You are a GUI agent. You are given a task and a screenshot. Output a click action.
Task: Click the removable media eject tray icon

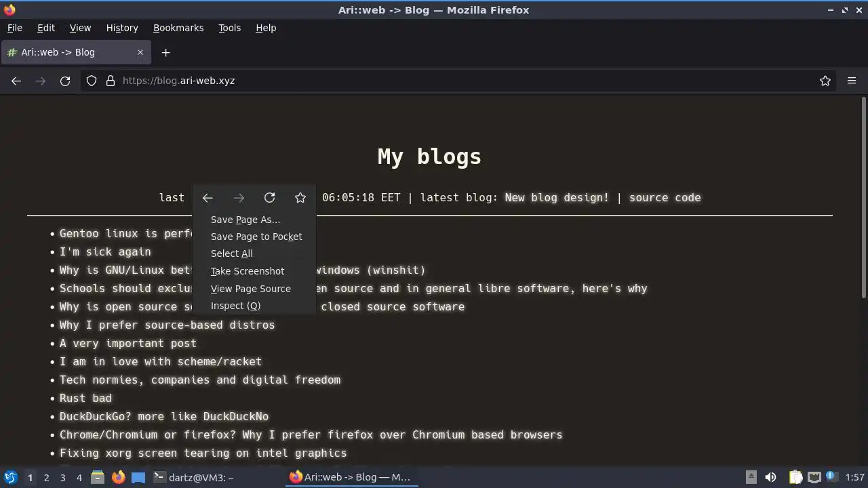[751, 477]
